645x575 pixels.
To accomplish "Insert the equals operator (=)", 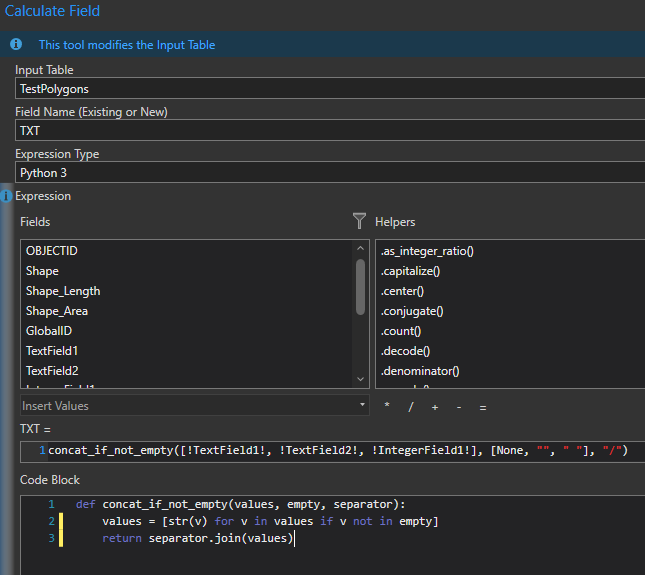I will (x=482, y=407).
